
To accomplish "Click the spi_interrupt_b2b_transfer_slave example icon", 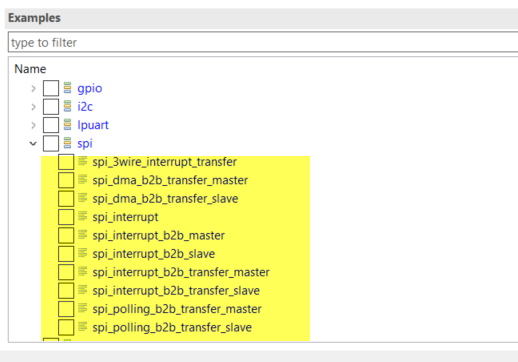I will 83,290.
